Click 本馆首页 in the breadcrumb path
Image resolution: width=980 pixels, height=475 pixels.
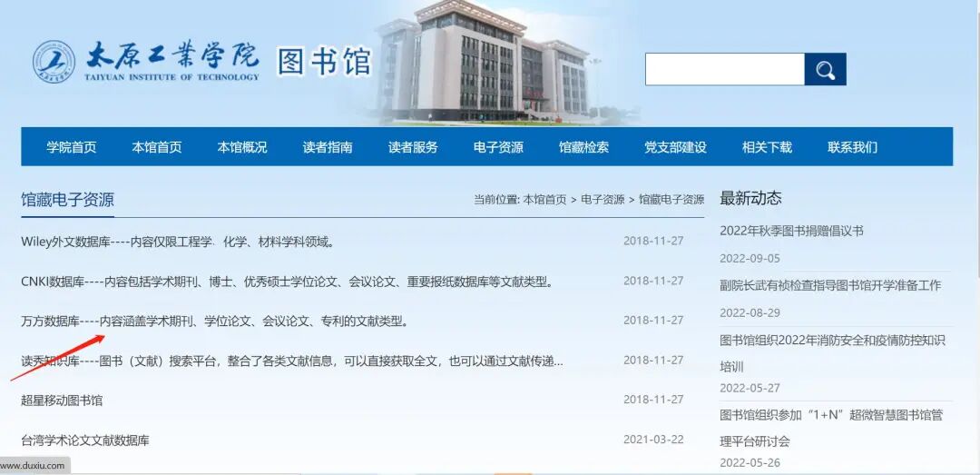tap(545, 200)
